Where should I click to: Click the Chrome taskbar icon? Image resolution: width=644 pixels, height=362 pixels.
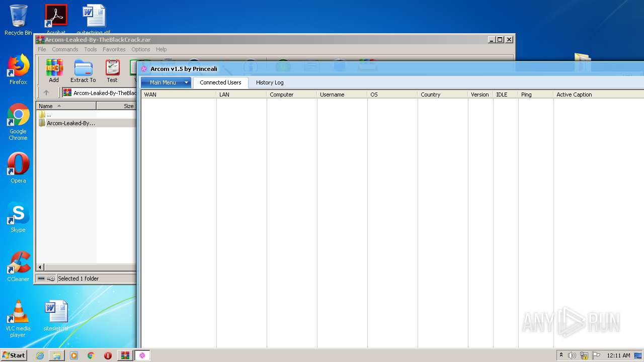click(91, 355)
